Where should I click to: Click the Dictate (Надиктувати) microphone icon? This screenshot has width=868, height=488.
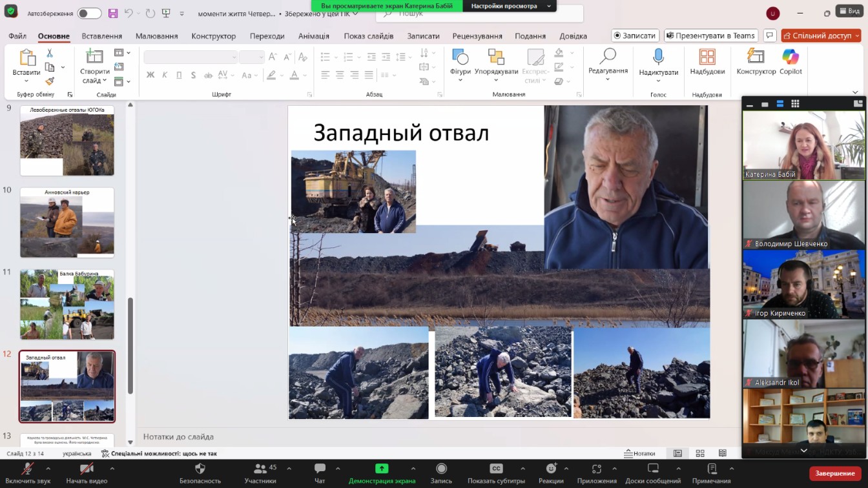point(658,58)
